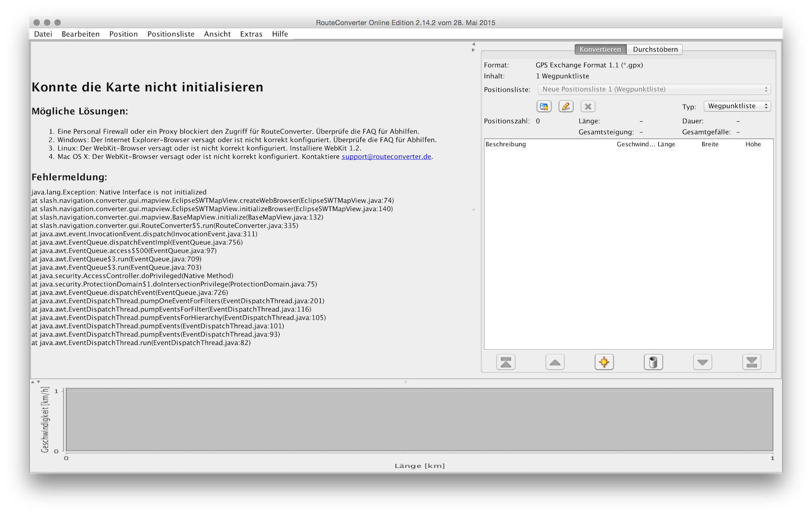Viewport: 812px width, 515px height.
Task: Switch to the Durchstöbern tab
Action: point(655,49)
